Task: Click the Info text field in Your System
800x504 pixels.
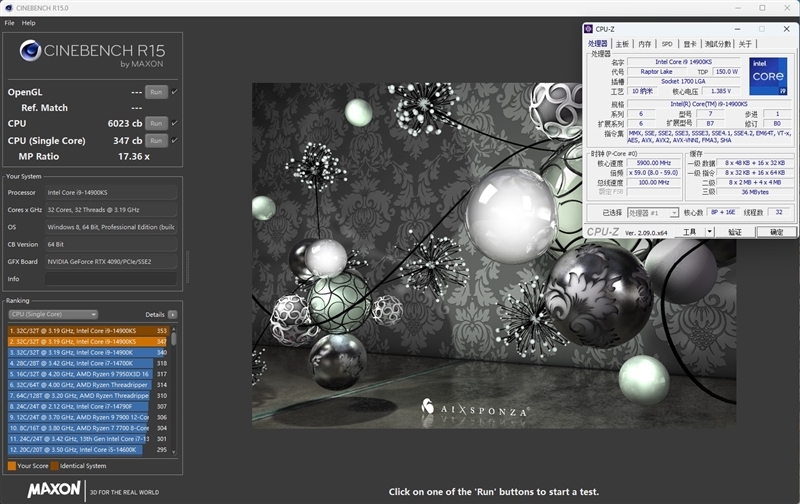Action: coord(110,279)
